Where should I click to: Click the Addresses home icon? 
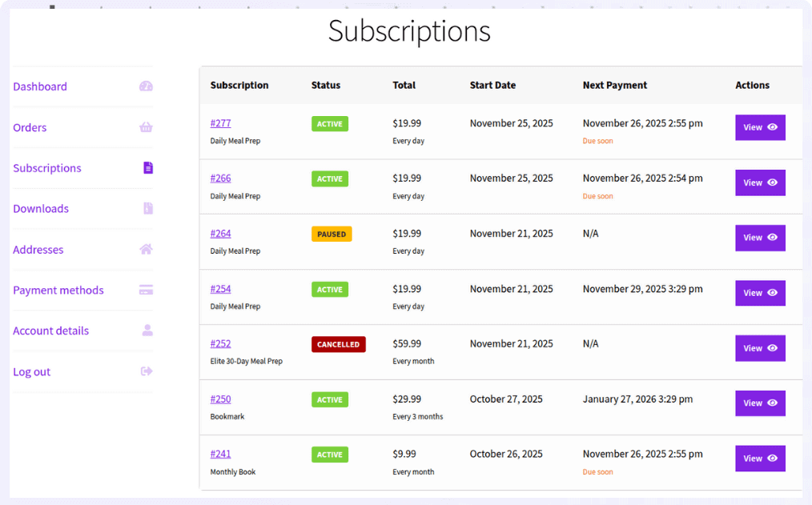146,249
